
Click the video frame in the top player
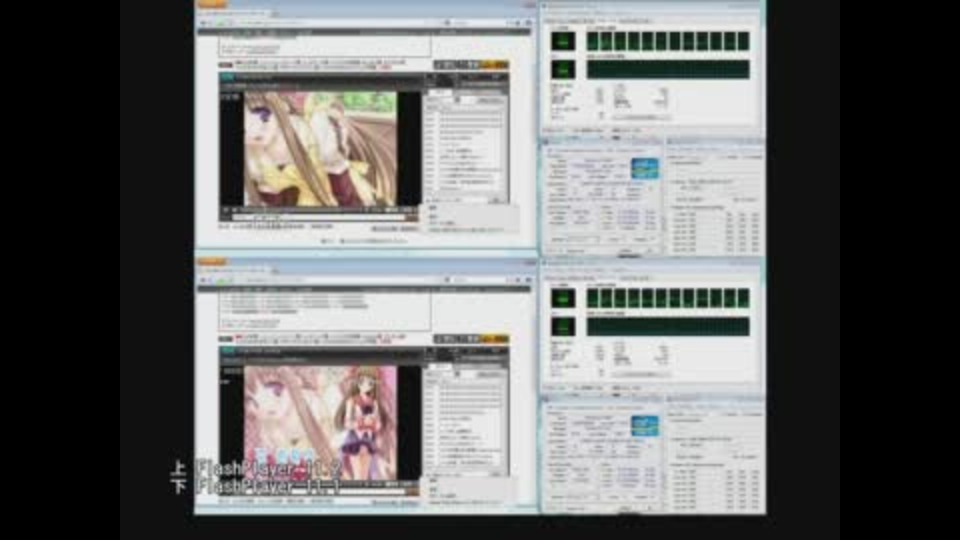[x=320, y=149]
